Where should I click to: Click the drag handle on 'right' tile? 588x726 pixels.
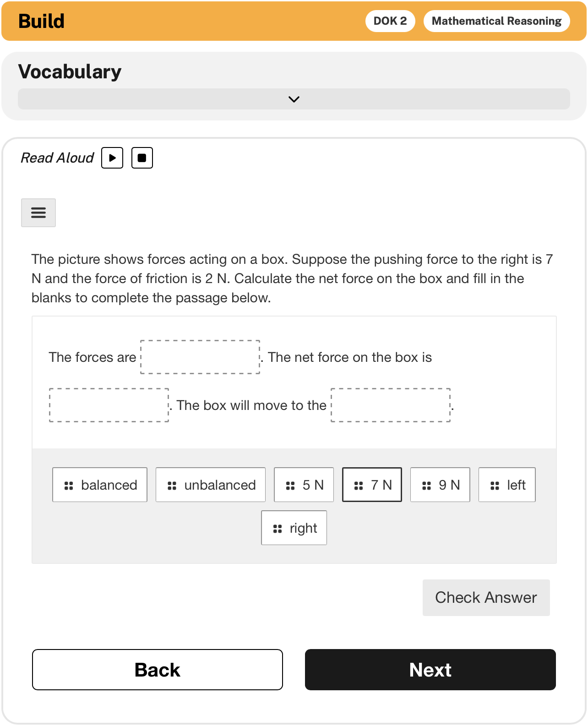278,529
